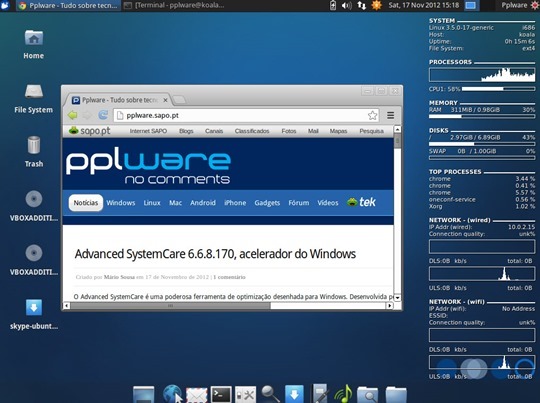Viewport: 540px width, 403px height.
Task: Open the Home desktop folder
Action: coord(34,44)
